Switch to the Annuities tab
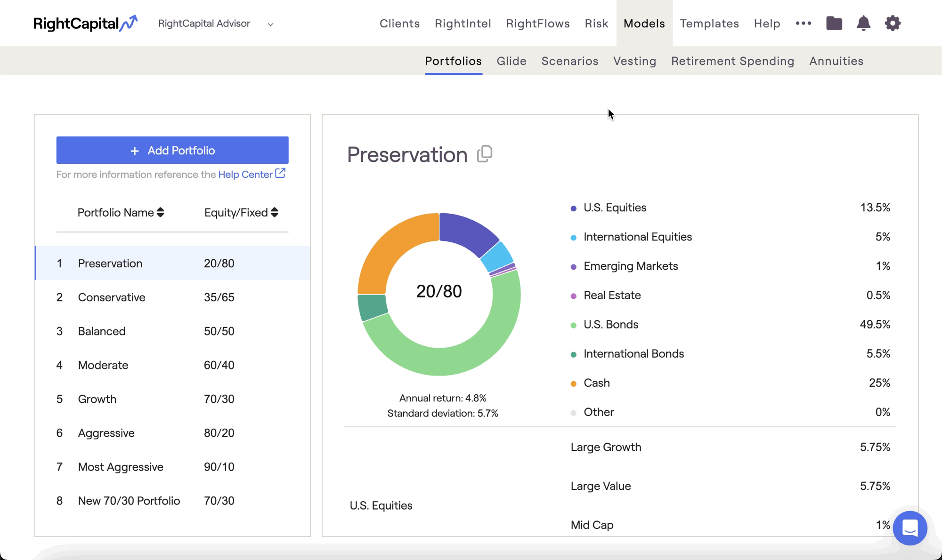The image size is (942, 560). click(836, 61)
